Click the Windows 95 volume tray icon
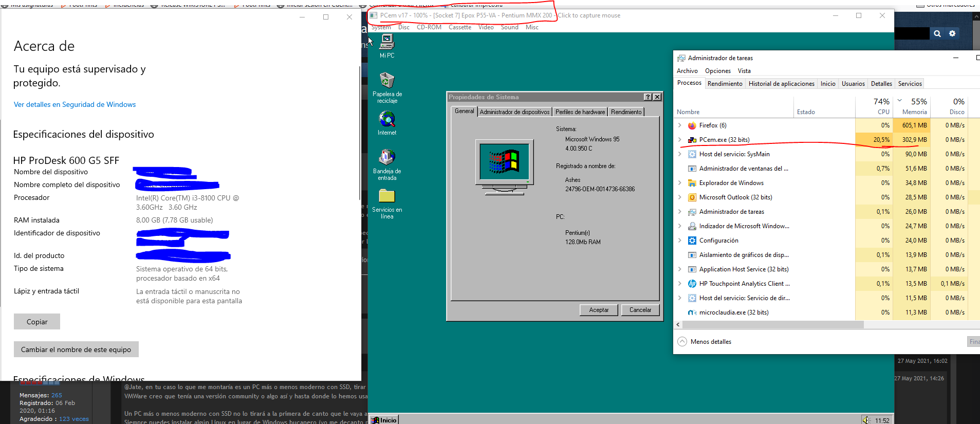 [x=866, y=420]
